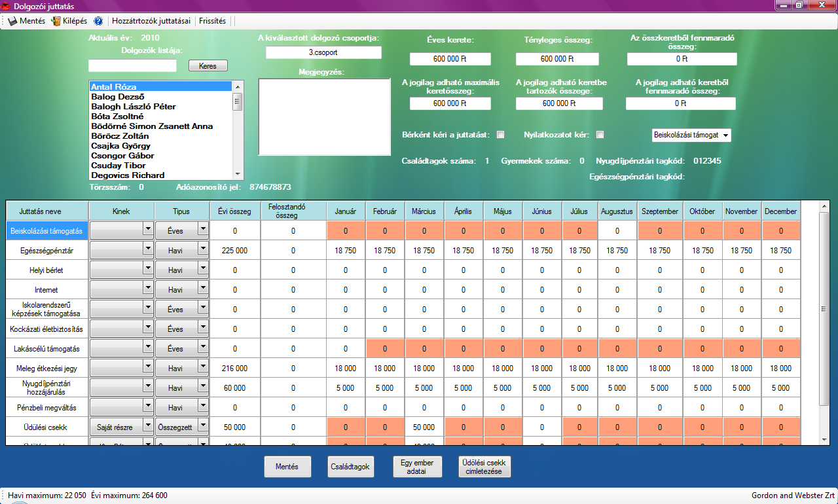838x504 pixels.
Task: Click the Juttatás neve column header
Action: click(x=47, y=211)
